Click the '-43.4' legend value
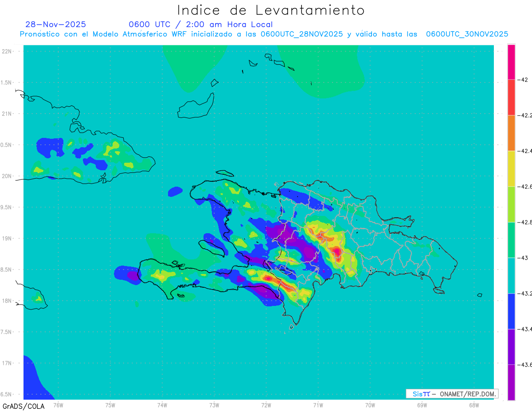 525,329
